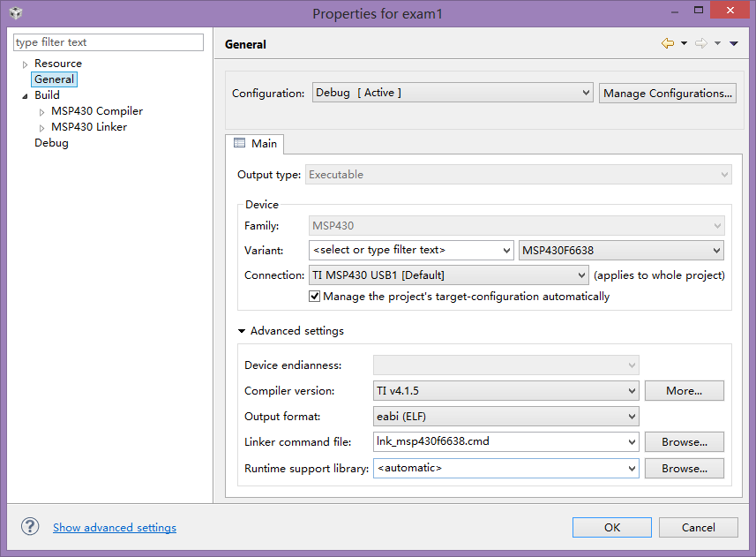Click the forward navigation arrow icon
Screen dimensions: 756x557
701,43
